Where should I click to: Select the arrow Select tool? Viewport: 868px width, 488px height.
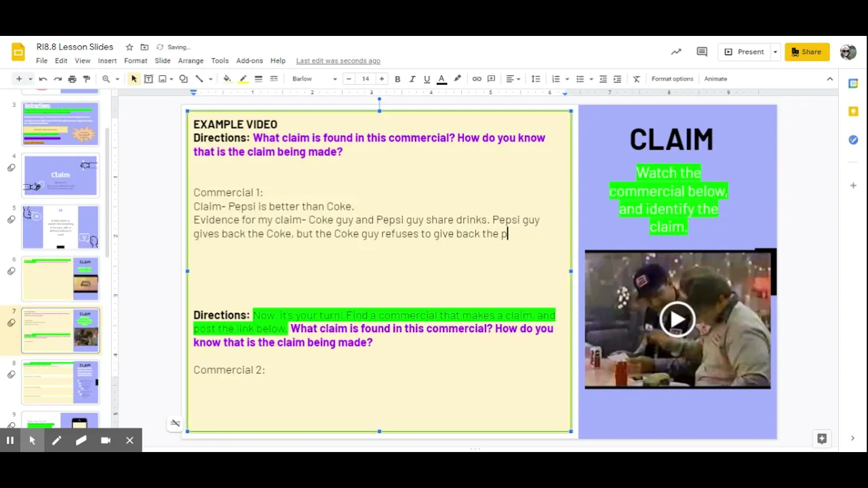point(134,79)
